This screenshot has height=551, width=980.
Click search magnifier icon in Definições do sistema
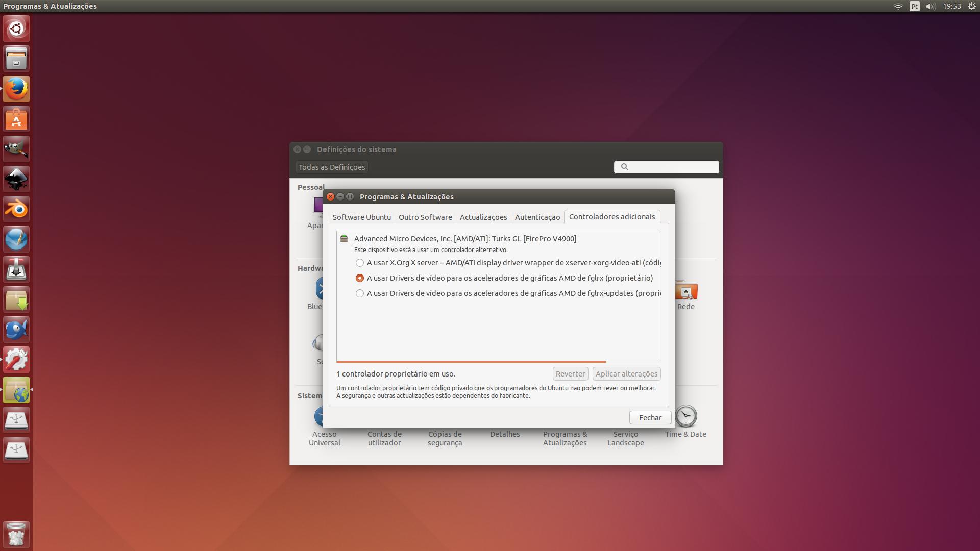[x=624, y=167]
